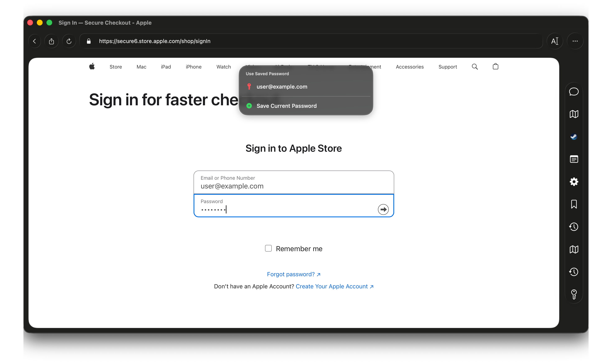
Task: Click the history clock icon directly below the bookmark
Action: tap(574, 227)
